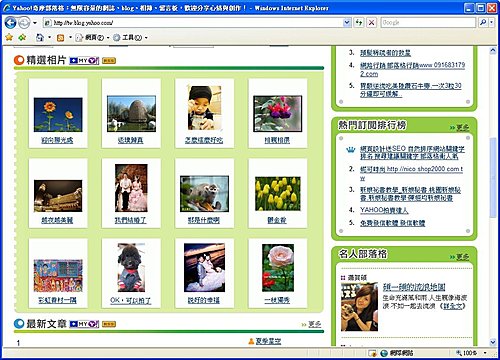Click the browser Forward arrow button
The width and height of the screenshot is (500, 360).
24,23
